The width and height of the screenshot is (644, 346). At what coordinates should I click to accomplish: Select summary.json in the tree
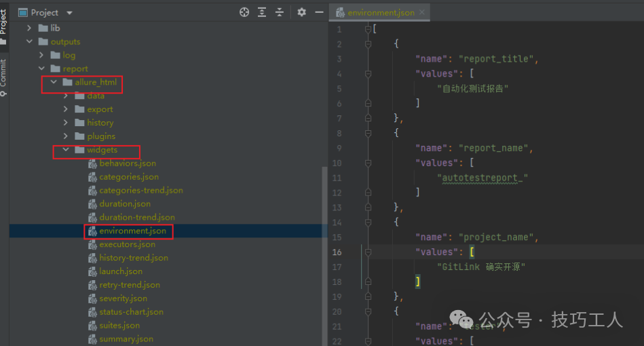click(126, 339)
